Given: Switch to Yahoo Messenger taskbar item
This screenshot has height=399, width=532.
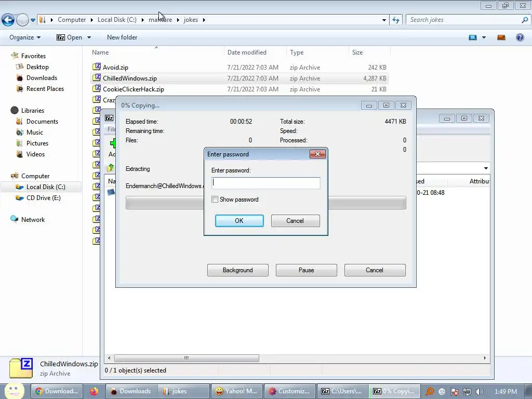Looking at the screenshot, I should tap(236, 391).
